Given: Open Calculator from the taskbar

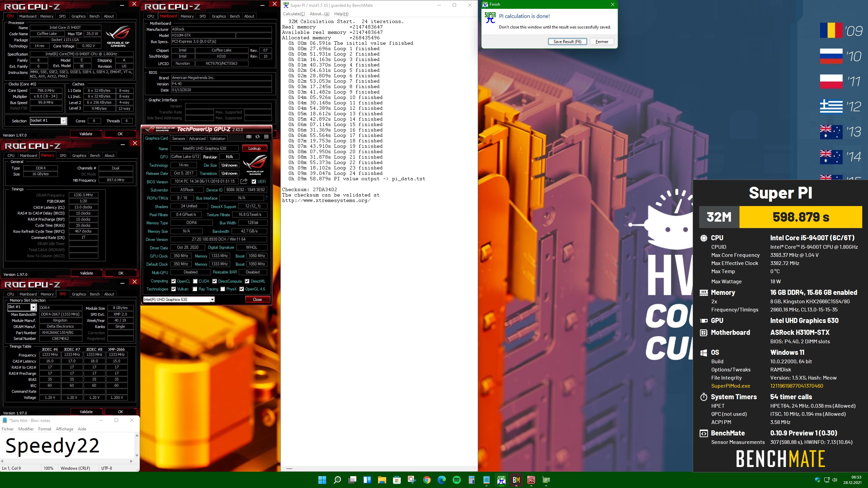Looking at the screenshot, I should tap(472, 480).
